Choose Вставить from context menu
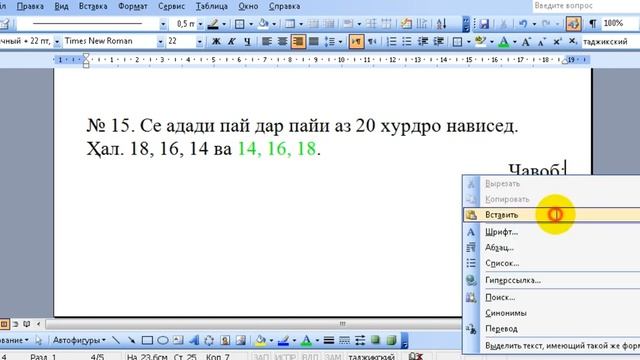Image resolution: width=640 pixels, height=360 pixels. coord(552,215)
